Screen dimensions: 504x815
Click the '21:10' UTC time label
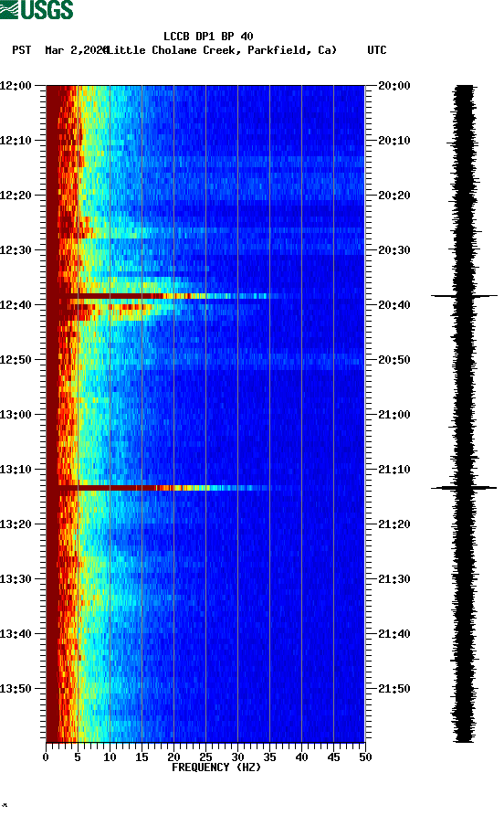394,470
